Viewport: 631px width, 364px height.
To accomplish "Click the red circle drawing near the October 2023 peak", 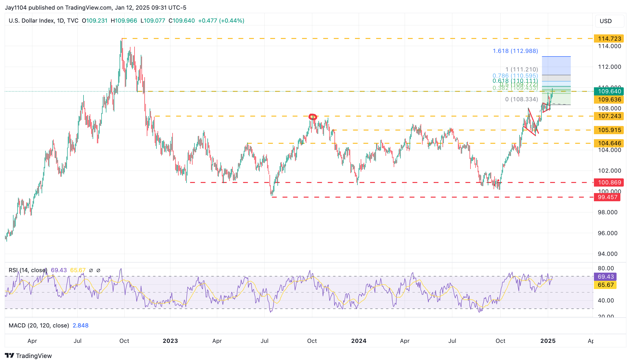I will click(x=313, y=117).
